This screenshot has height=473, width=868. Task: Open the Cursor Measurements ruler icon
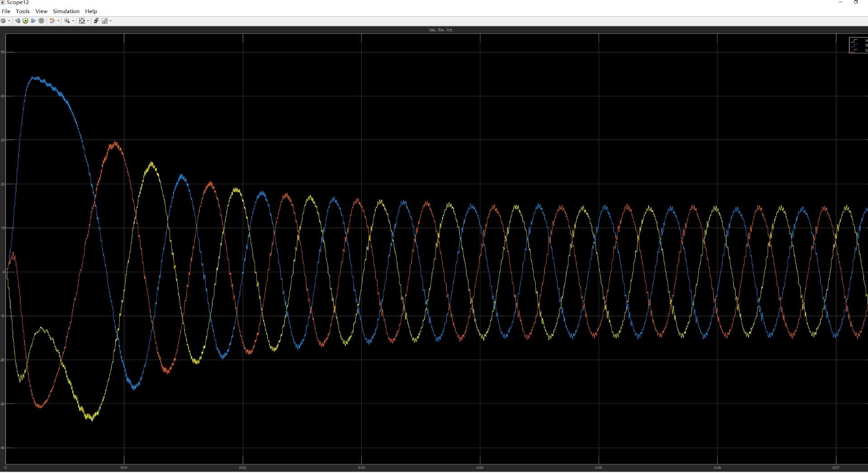105,21
